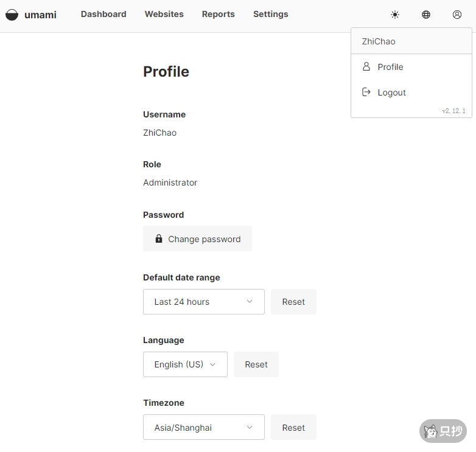Click the lock icon in Change password
476x452 pixels.
pyautogui.click(x=159, y=239)
